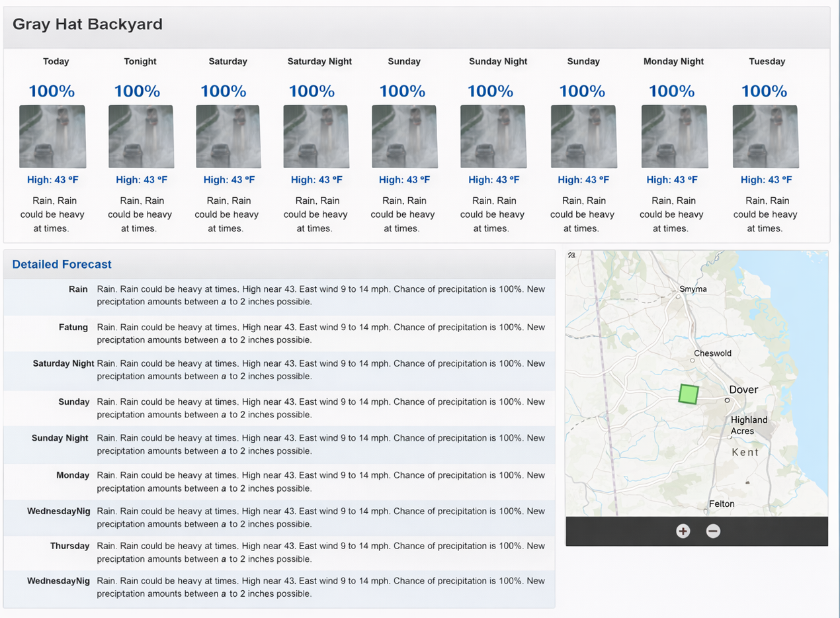
Task: Open the Sunday Night forecast image
Action: tap(493, 137)
